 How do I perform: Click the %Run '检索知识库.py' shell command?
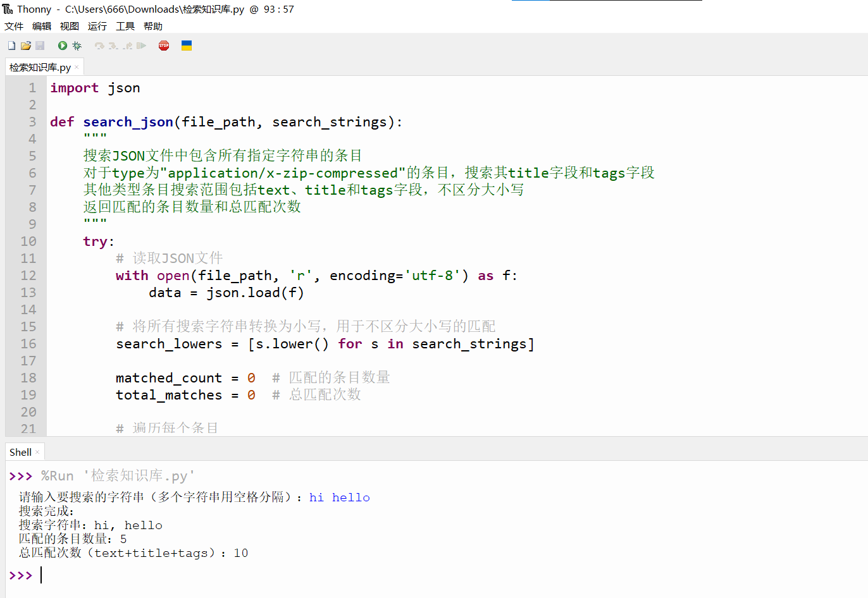(x=118, y=476)
